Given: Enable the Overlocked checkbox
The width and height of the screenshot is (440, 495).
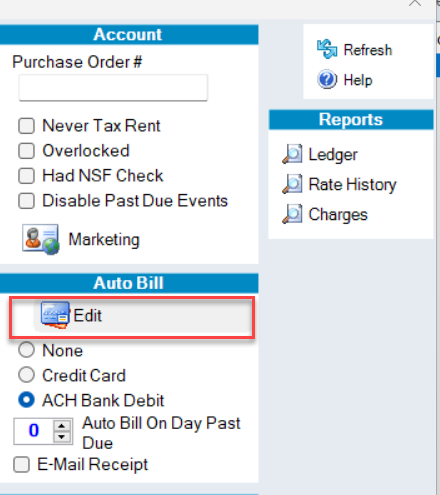Looking at the screenshot, I should click(26, 151).
